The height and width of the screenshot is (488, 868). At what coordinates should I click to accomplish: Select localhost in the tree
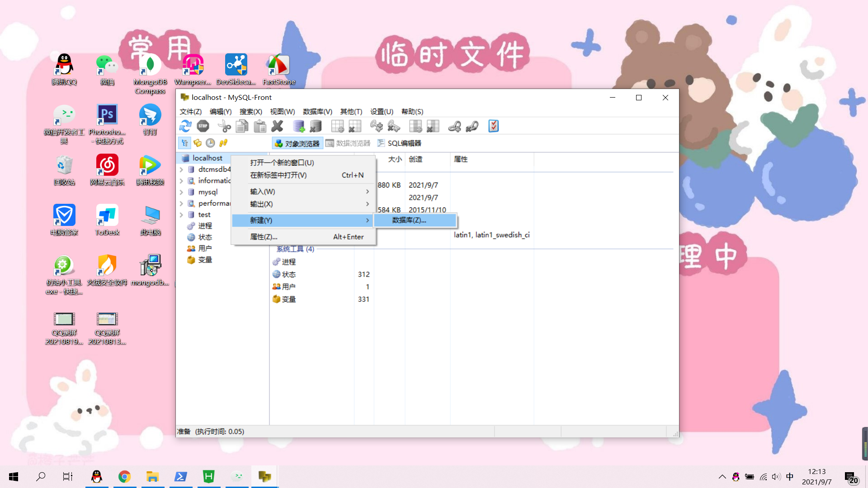tap(207, 158)
